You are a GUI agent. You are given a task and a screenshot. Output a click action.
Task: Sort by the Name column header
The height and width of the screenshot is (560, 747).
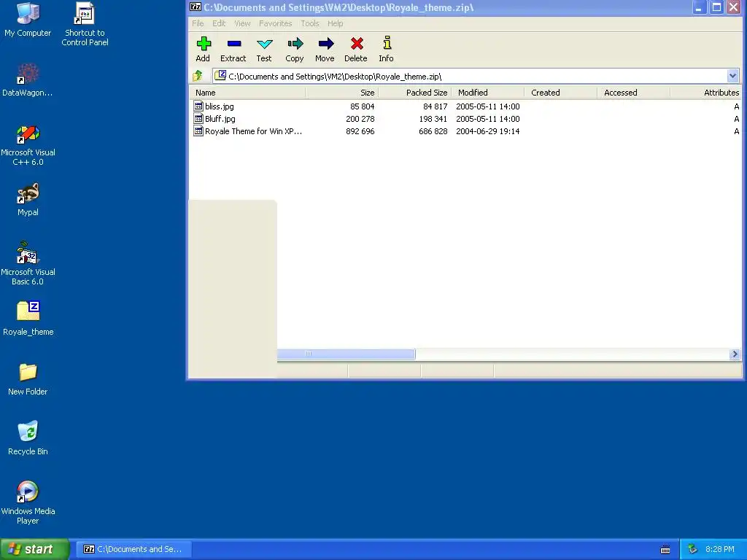pos(247,93)
